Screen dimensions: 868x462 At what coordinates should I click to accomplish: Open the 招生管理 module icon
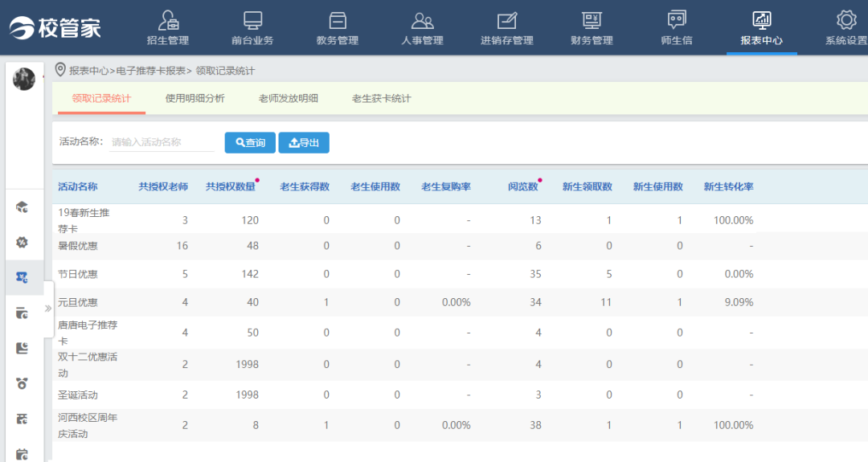(167, 21)
